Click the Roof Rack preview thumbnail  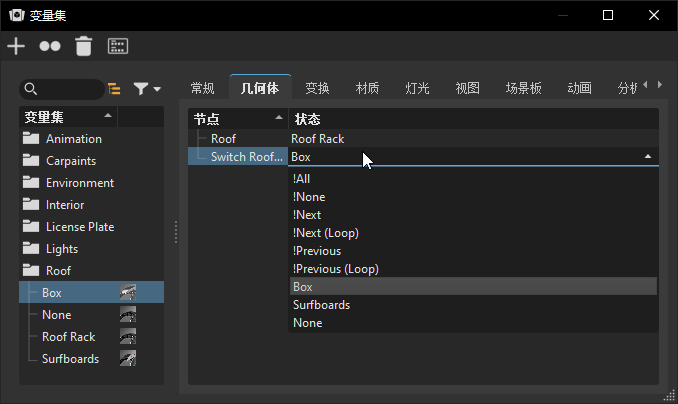pos(128,337)
